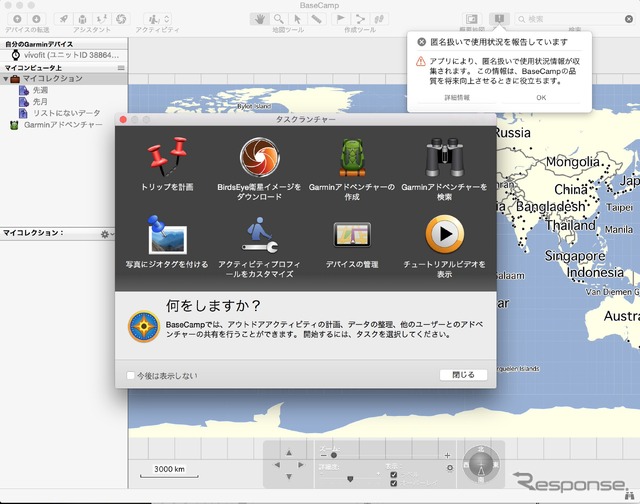Pan the map left with arrow
The width and height of the screenshot is (640, 504).
point(277,465)
